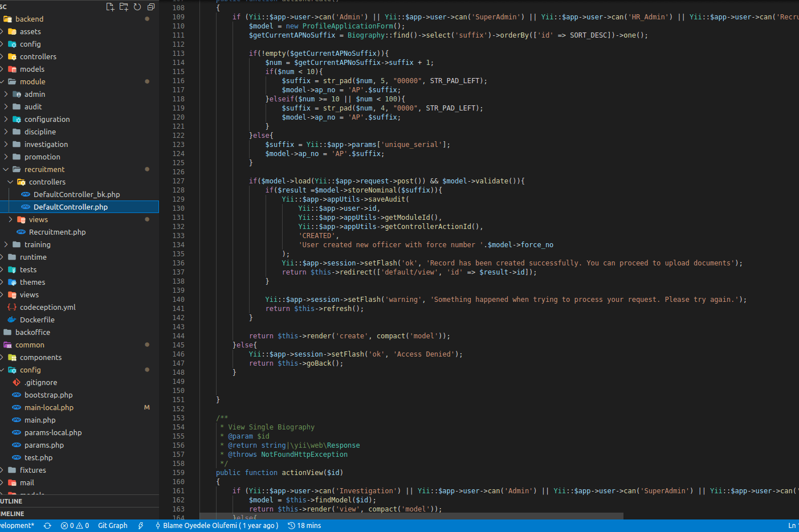Click the New File icon in explorer header
The image size is (799, 532).
click(110, 7)
